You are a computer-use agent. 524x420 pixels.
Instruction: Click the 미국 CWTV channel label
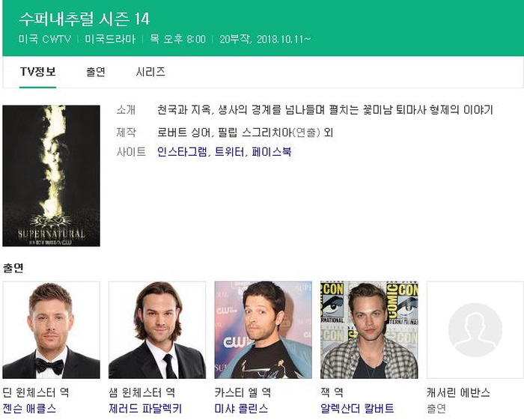(x=45, y=39)
